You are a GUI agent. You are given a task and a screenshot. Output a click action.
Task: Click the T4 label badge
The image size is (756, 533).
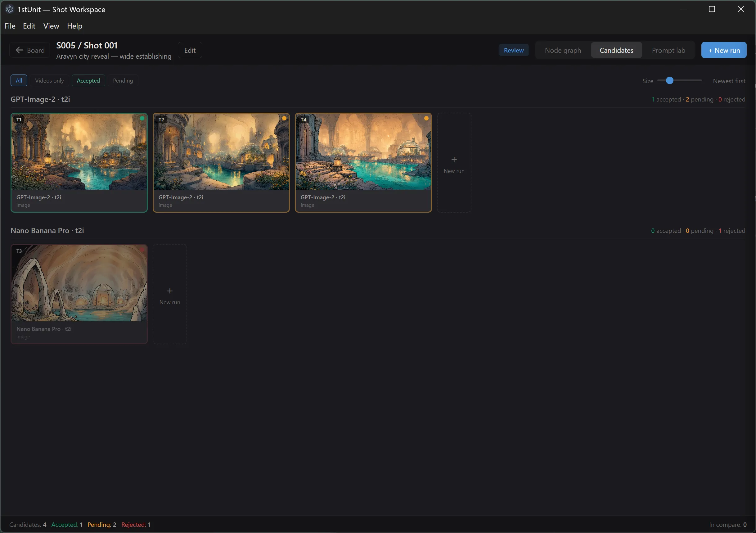point(303,120)
